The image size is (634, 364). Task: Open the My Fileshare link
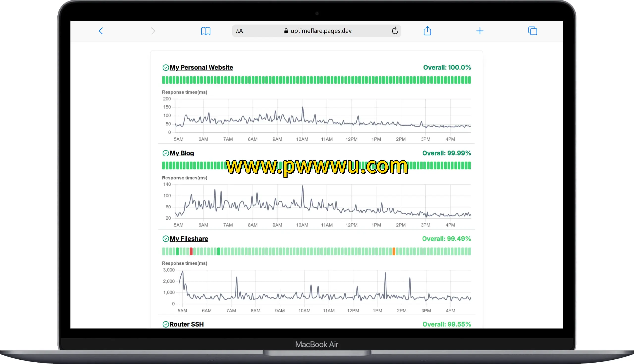click(x=188, y=239)
